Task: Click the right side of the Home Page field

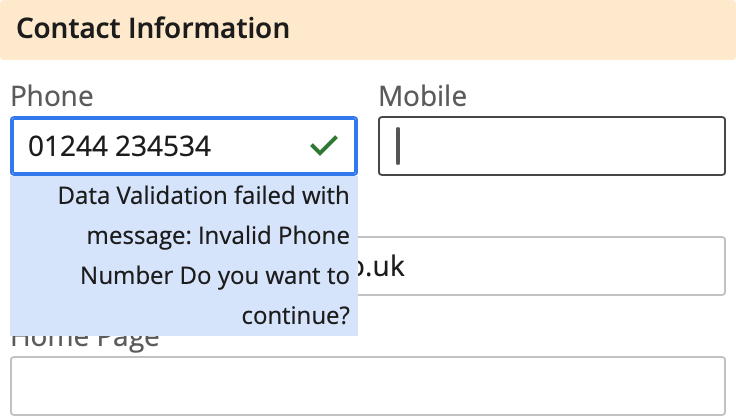Action: click(x=690, y=385)
